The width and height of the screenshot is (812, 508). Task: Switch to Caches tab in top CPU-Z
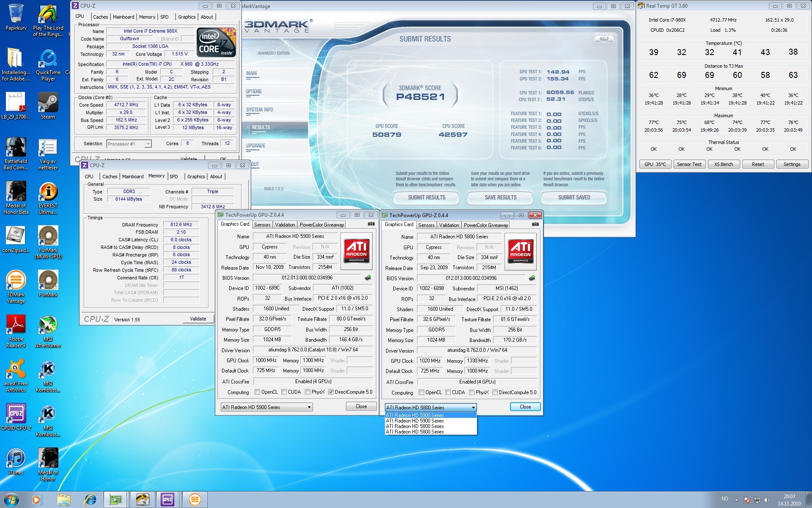[100, 17]
